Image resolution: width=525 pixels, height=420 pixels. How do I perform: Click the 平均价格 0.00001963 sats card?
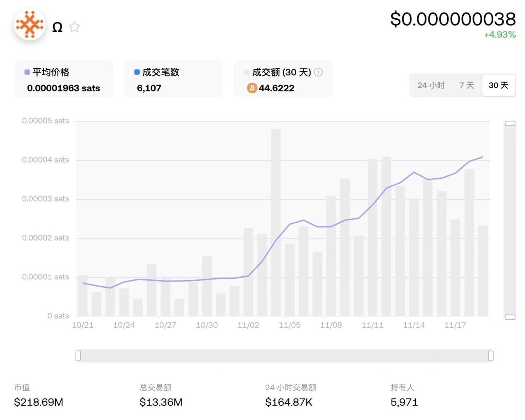coord(63,79)
